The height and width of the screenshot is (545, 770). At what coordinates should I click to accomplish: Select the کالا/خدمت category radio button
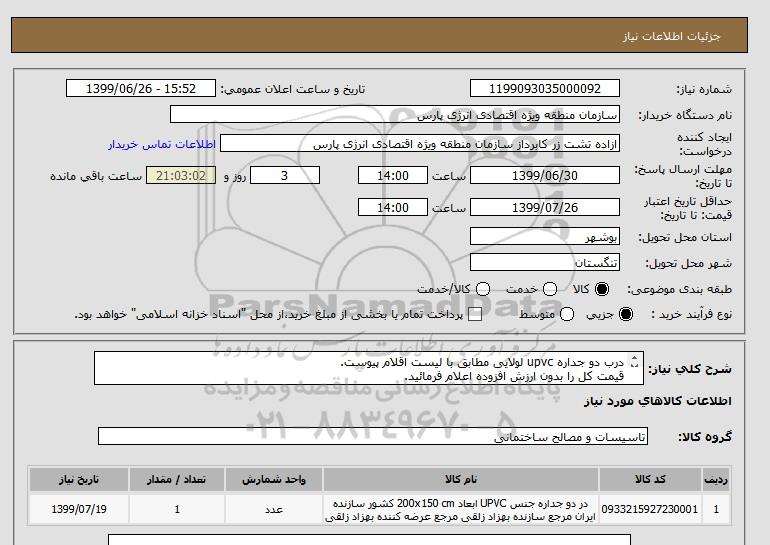483,289
